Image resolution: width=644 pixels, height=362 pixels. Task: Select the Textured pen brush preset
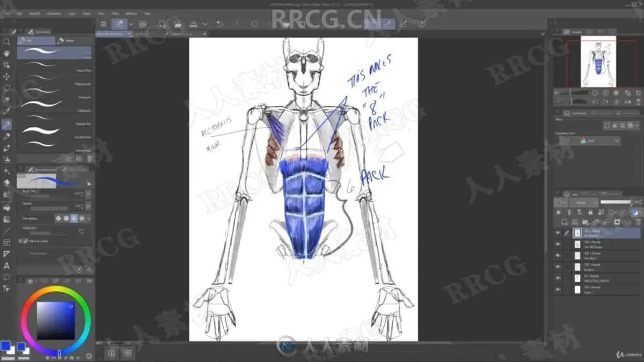55,119
